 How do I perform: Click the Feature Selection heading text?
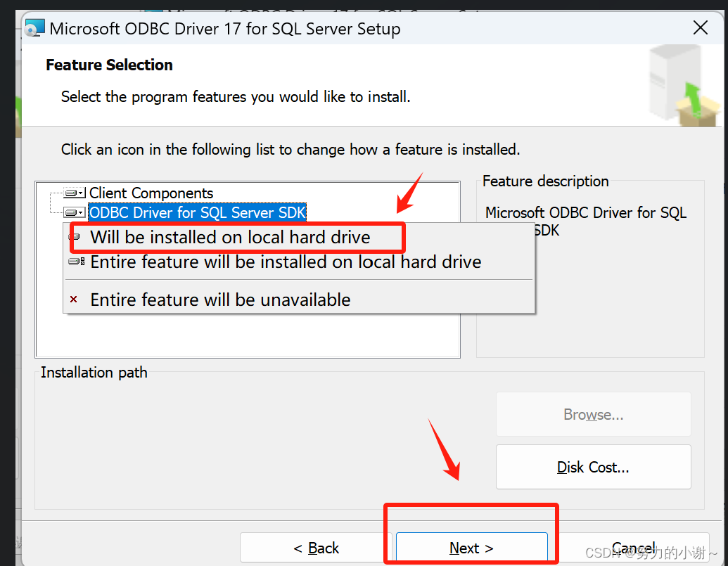click(109, 65)
